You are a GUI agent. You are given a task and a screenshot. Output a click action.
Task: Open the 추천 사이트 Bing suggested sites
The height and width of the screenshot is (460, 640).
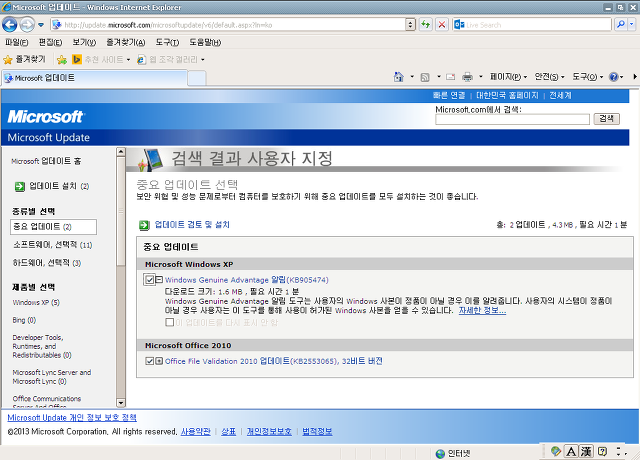pyautogui.click(x=101, y=60)
